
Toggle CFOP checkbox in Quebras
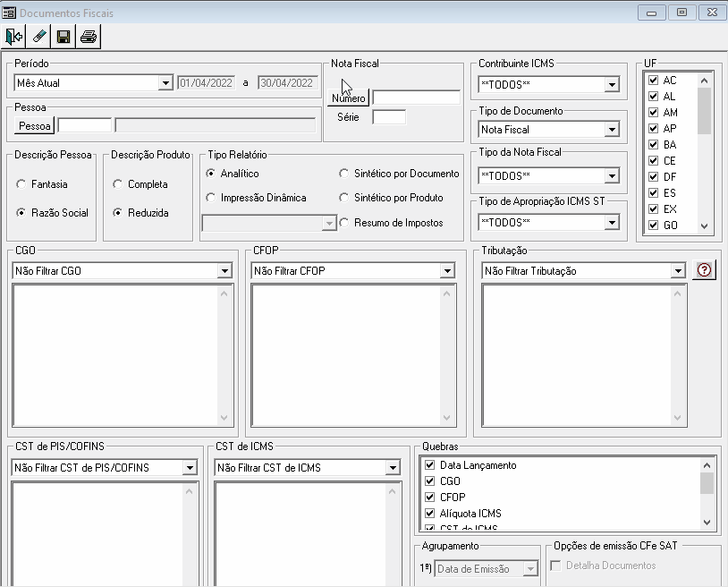tap(429, 498)
